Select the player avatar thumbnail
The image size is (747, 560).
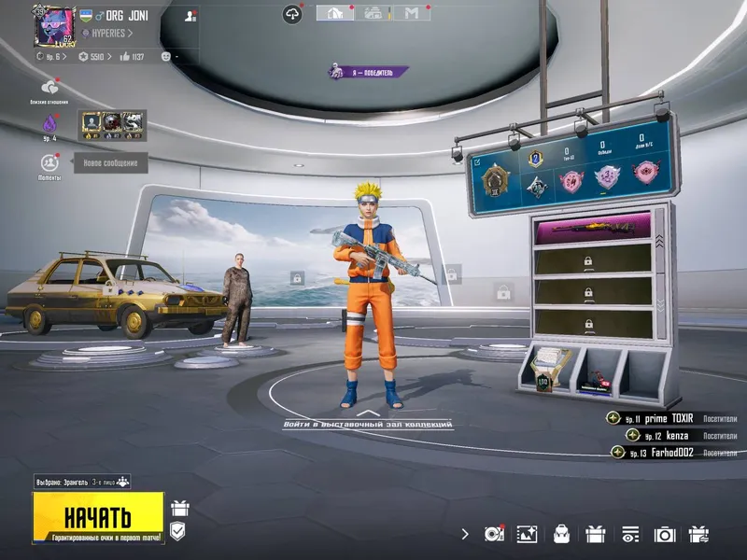[55, 27]
